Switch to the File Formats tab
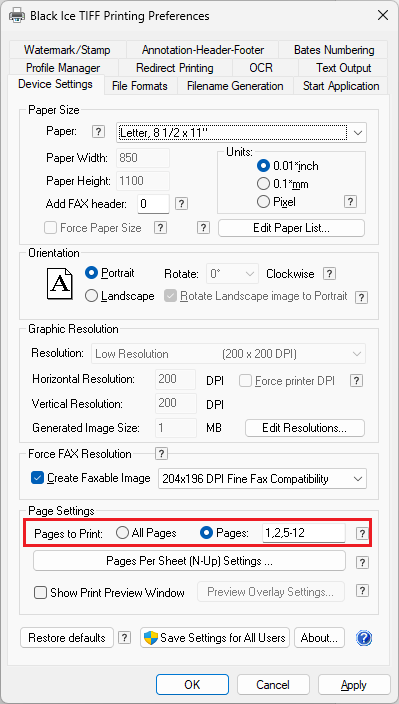The image size is (399, 704). tap(140, 86)
